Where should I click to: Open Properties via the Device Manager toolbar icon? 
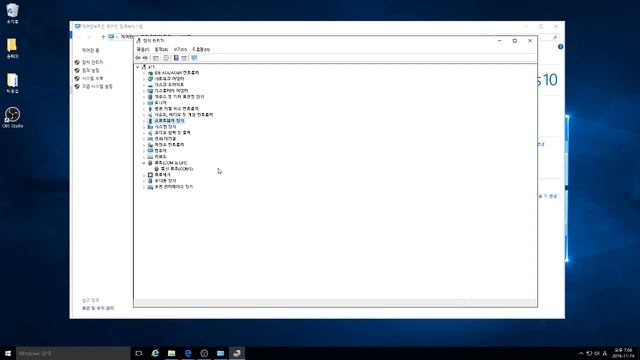166,58
